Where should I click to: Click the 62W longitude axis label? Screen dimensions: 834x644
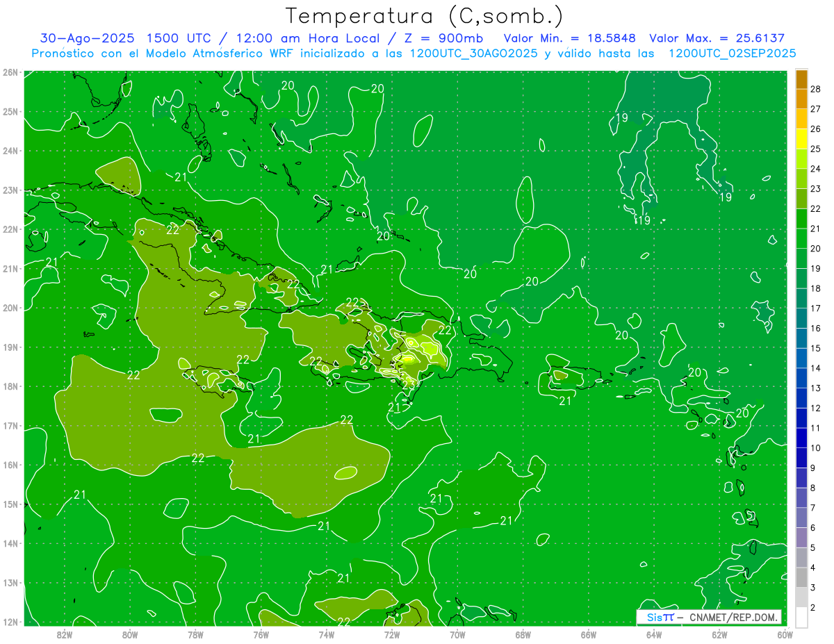click(719, 634)
